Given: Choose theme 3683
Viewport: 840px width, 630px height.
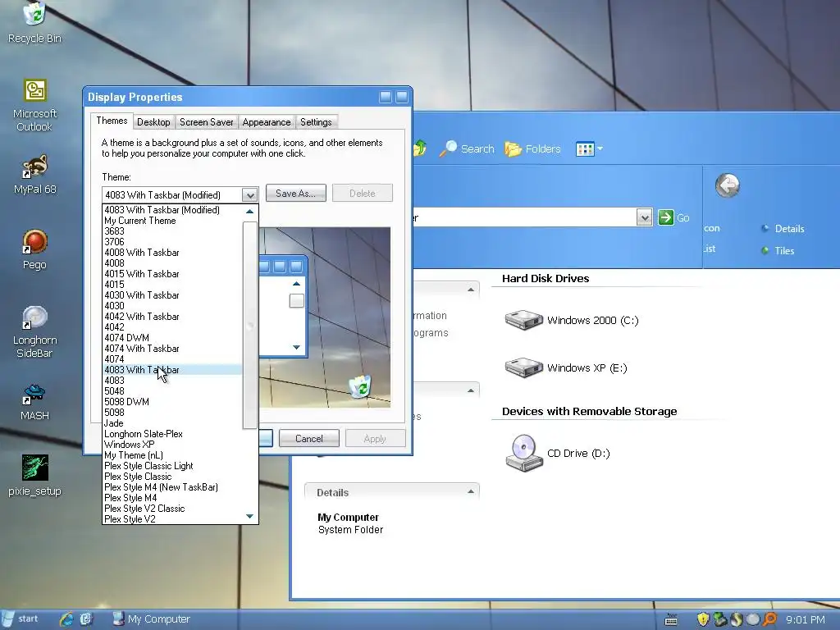Looking at the screenshot, I should [x=172, y=231].
